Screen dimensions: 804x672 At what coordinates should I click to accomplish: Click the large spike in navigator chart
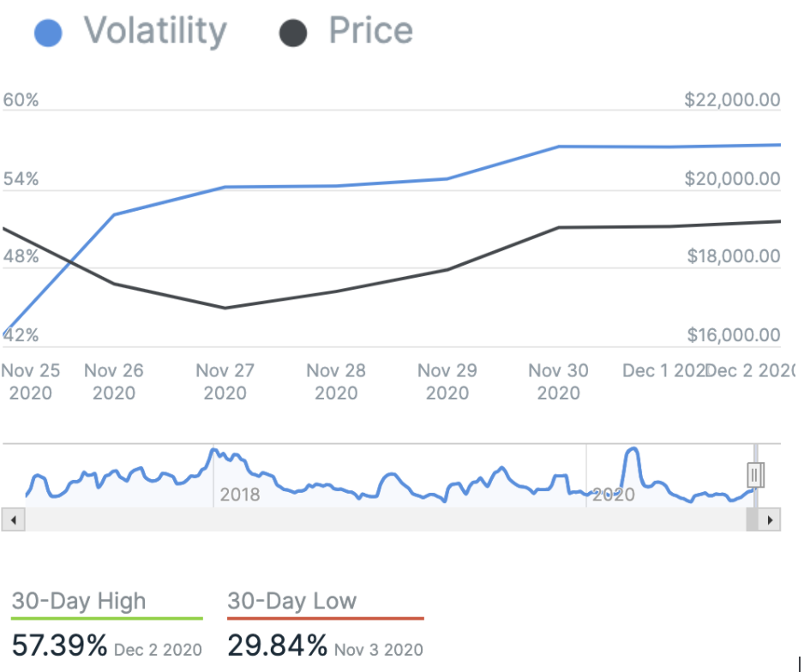(633, 452)
